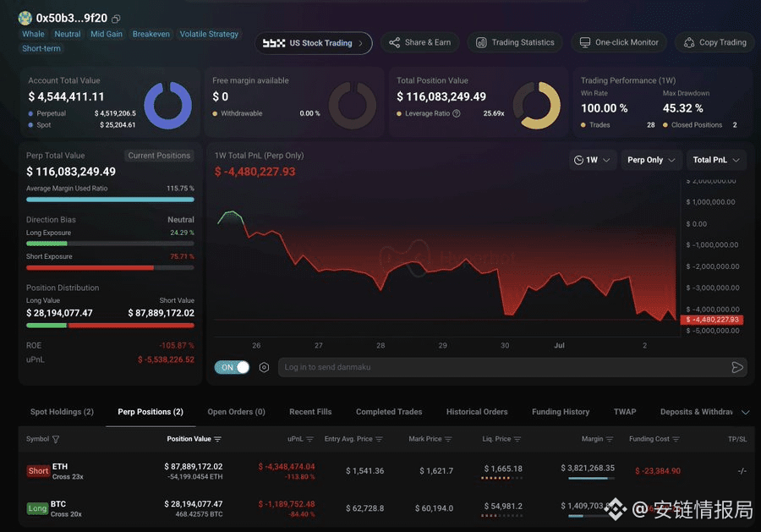
Task: Sort by Margin column icon
Action: 610,439
